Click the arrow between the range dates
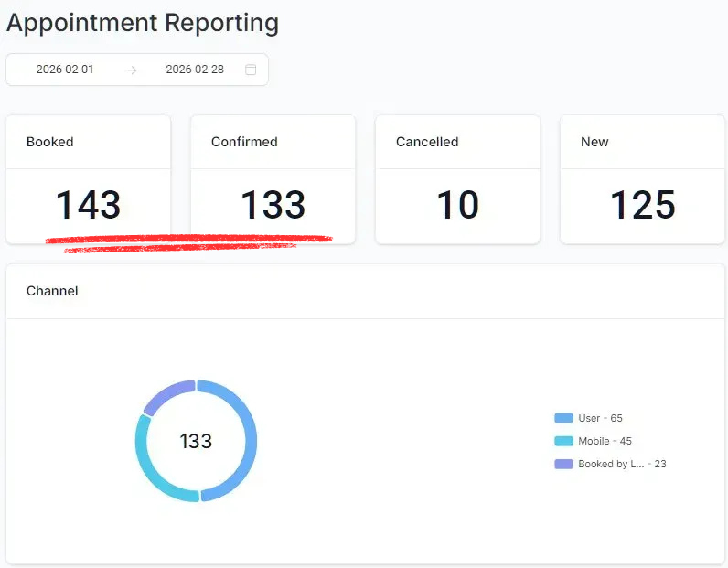 (x=132, y=70)
